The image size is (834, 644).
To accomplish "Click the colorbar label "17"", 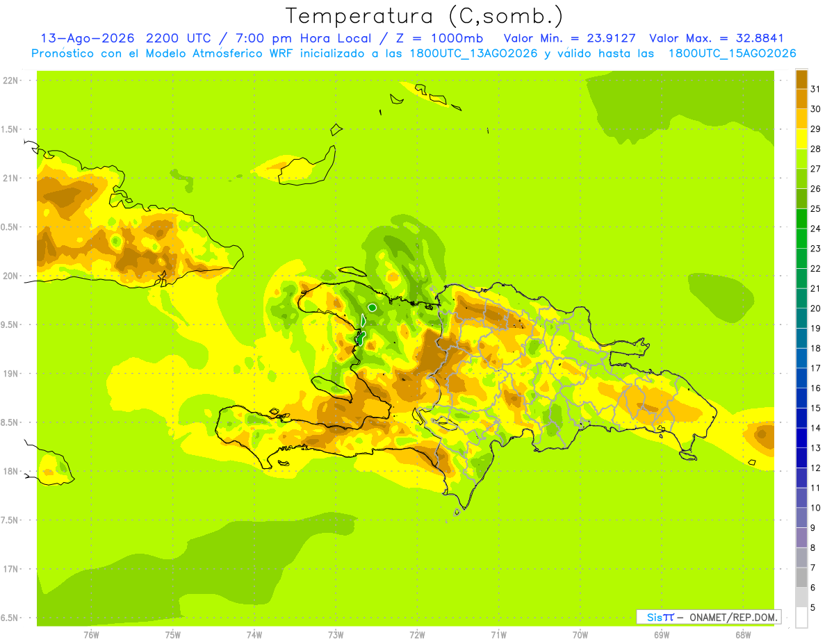I will click(x=816, y=368).
